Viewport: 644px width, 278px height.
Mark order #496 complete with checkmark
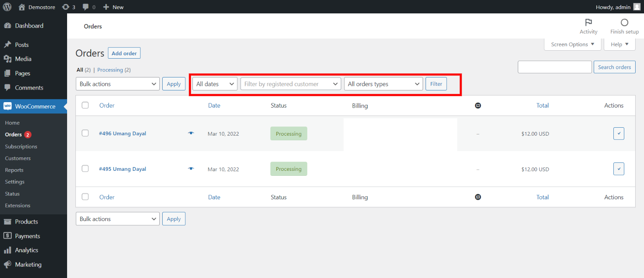(x=619, y=134)
